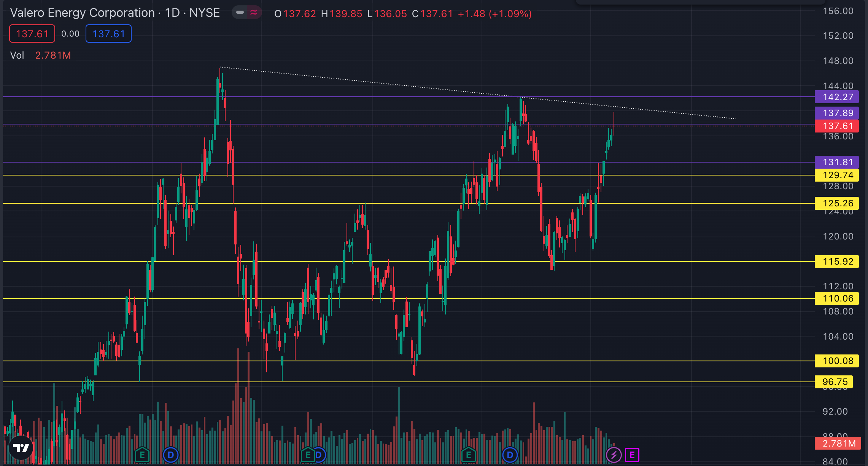Click the 92.00 price axis tick
This screenshot has height=466, width=868.
[x=835, y=412]
